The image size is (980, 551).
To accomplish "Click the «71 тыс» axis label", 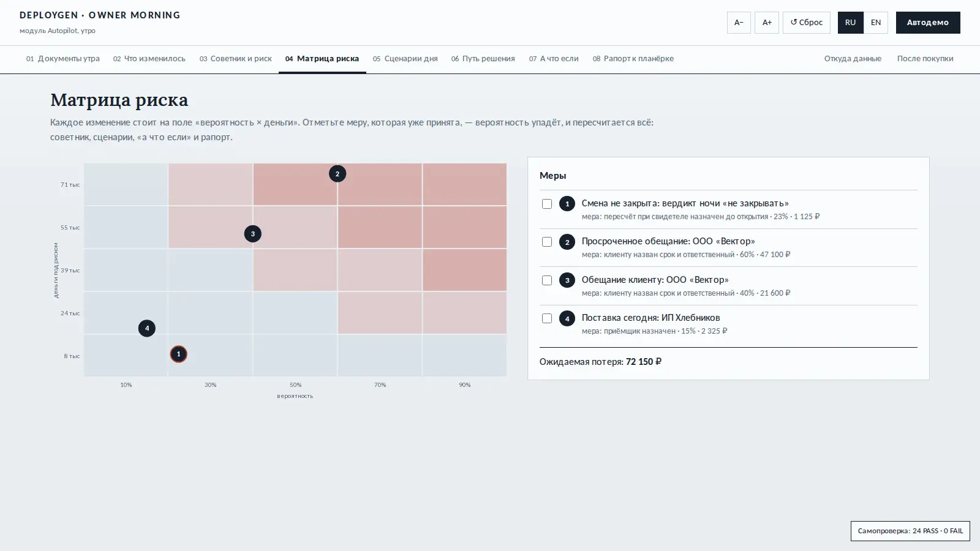I will point(70,185).
